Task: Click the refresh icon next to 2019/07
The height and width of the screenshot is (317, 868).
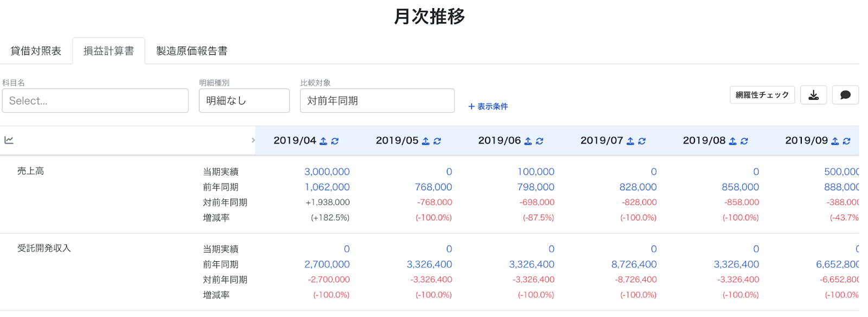Action: click(642, 141)
